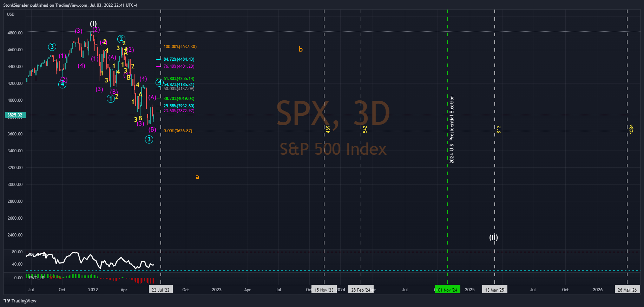Screen dimensions: 644x307
Task: Click the 0.00 oscillator axis label
Action: click(18, 278)
